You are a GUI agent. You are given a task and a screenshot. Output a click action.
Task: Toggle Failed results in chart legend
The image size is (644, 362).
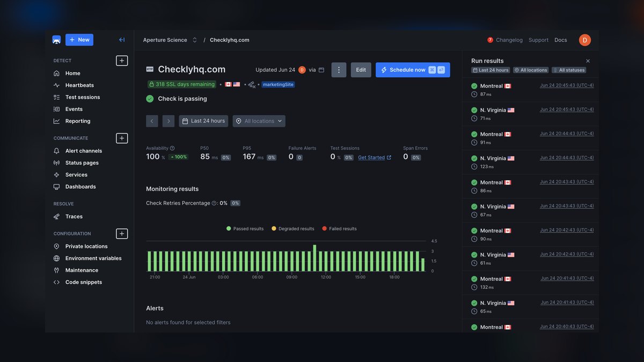click(x=339, y=229)
